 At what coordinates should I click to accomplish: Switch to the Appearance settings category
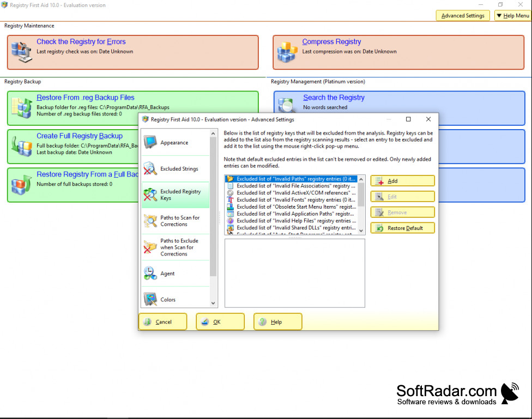(176, 143)
